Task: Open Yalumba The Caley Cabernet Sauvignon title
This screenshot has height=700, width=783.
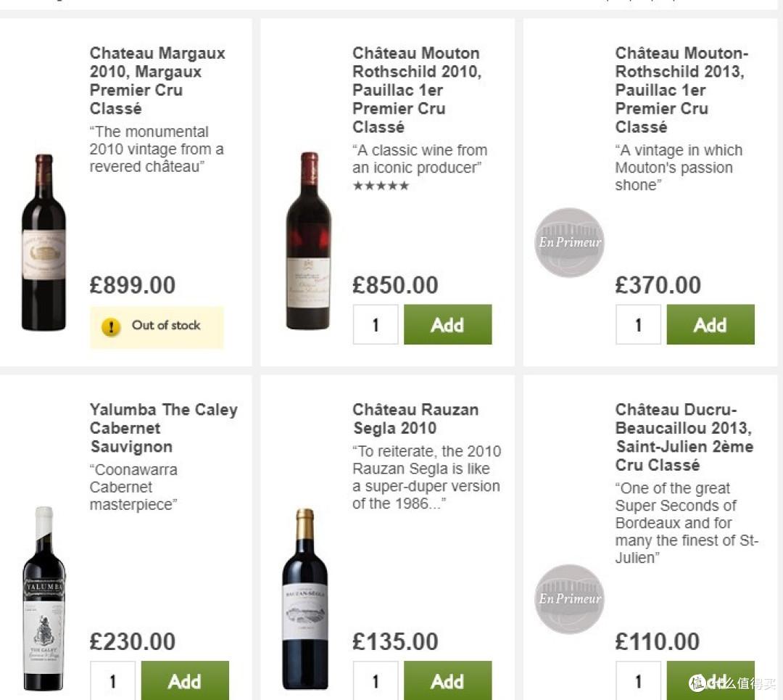Action: (x=164, y=428)
